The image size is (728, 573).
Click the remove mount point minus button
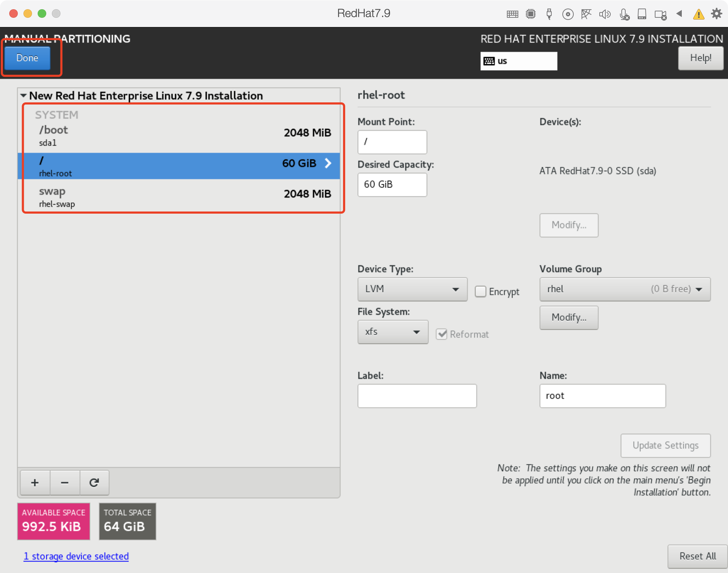(x=65, y=482)
